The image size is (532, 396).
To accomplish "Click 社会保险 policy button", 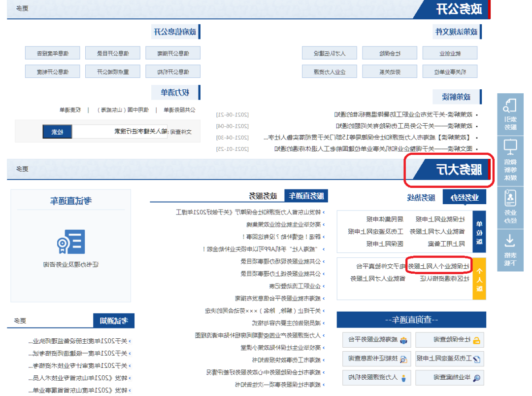I will tap(390, 53).
